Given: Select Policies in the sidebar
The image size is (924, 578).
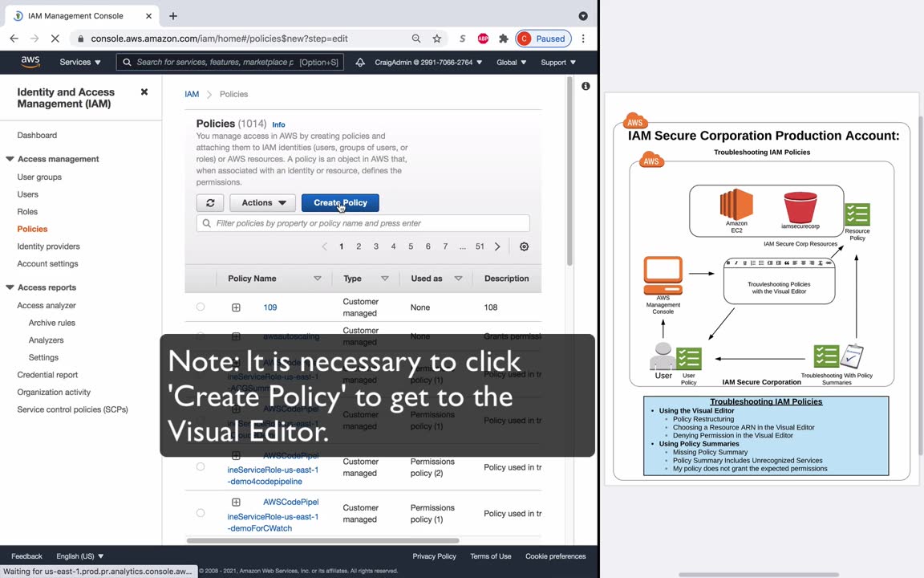Looking at the screenshot, I should click(x=32, y=229).
